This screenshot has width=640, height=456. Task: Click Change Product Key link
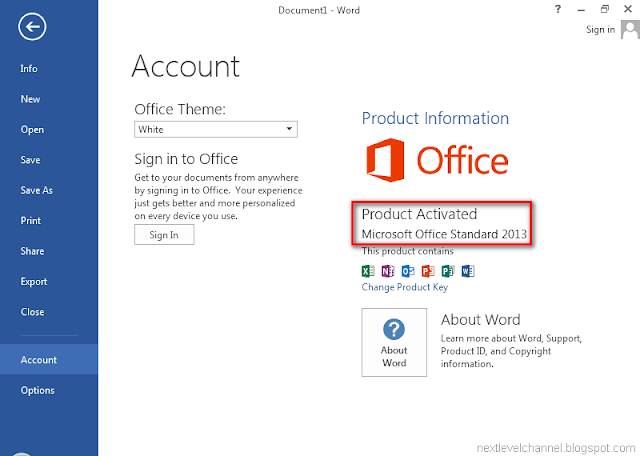(x=404, y=287)
